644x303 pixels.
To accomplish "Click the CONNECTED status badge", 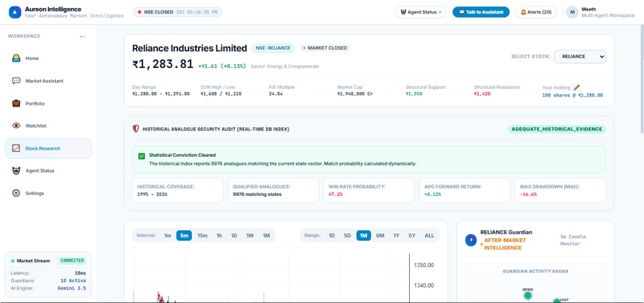I will (72, 261).
